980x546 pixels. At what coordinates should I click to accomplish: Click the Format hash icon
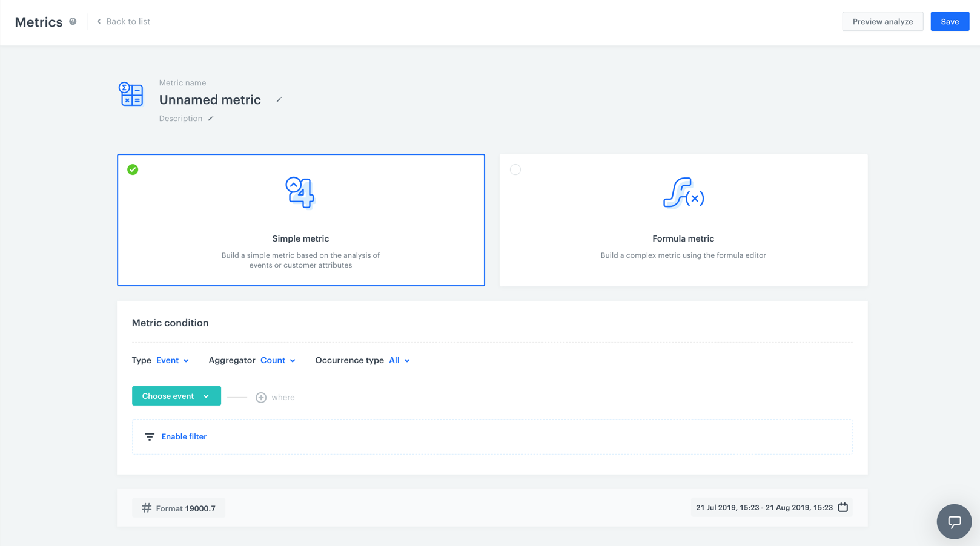coord(147,508)
